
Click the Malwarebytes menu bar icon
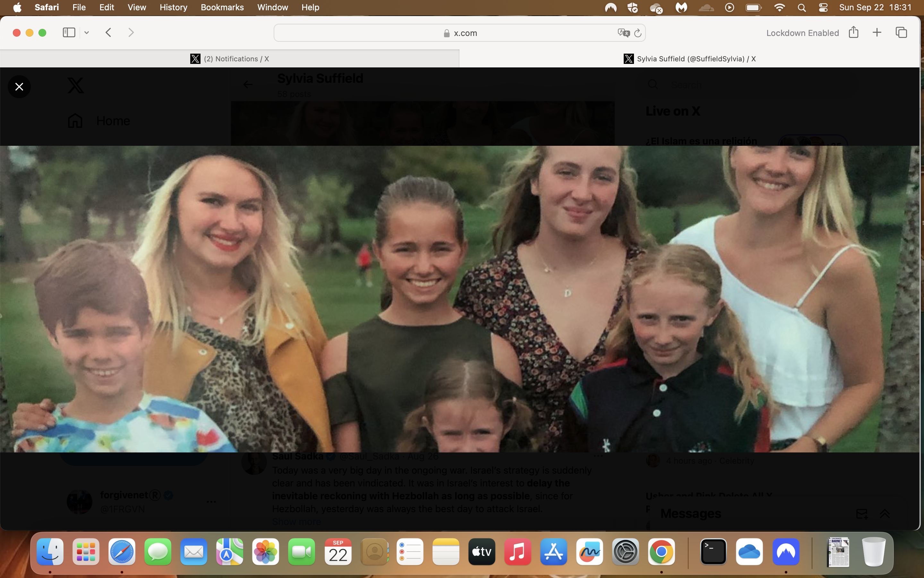click(x=681, y=7)
